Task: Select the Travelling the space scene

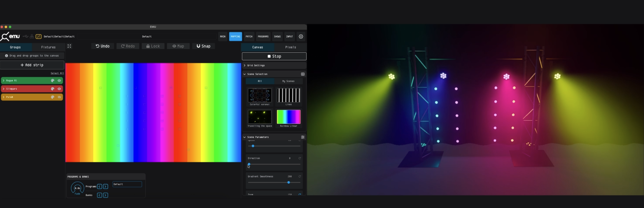Action: click(x=260, y=117)
